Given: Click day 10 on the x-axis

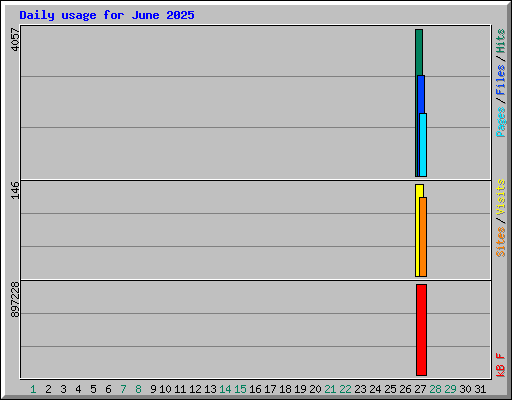Looking at the screenshot, I should (165, 389).
